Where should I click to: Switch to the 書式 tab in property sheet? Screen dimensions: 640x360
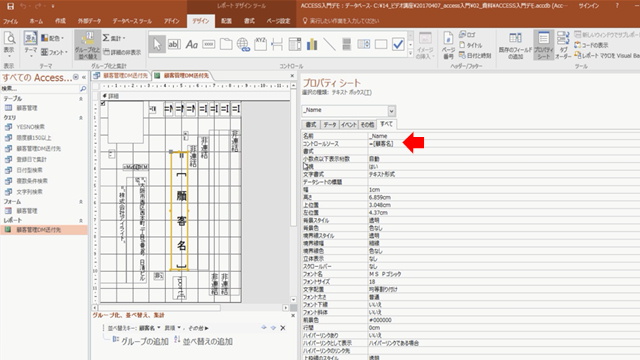[311, 124]
